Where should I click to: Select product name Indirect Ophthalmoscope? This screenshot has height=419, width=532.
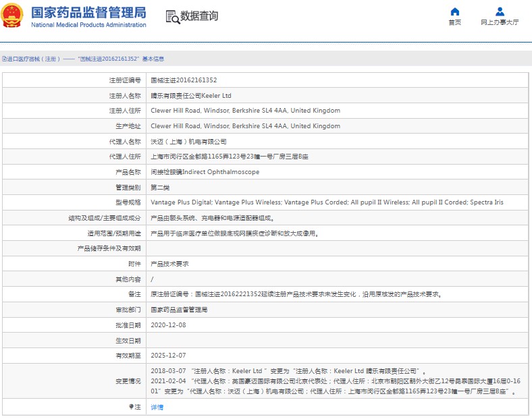coord(205,172)
